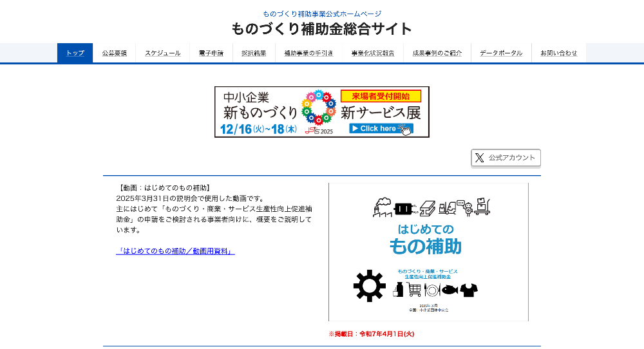
Task: Open the はじめてのもの補助/動画用資料 link
Action: [175, 251]
